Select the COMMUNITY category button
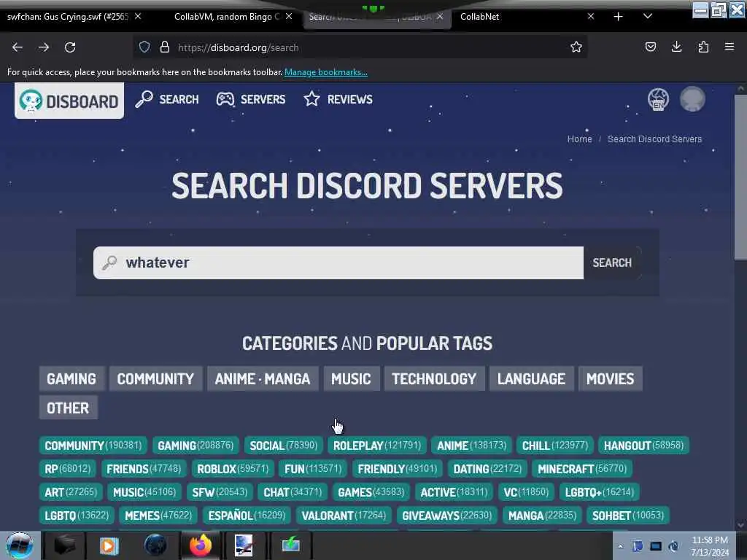 click(156, 379)
